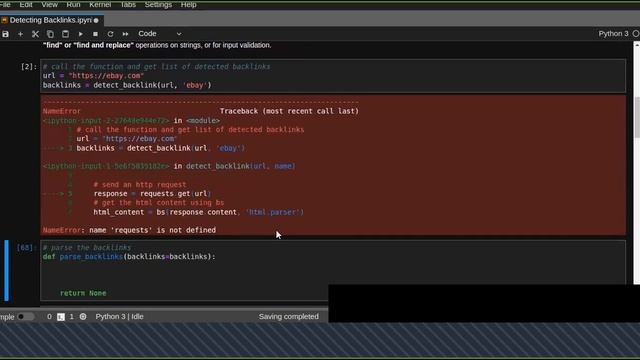Copy the selected cell

[x=50, y=34]
